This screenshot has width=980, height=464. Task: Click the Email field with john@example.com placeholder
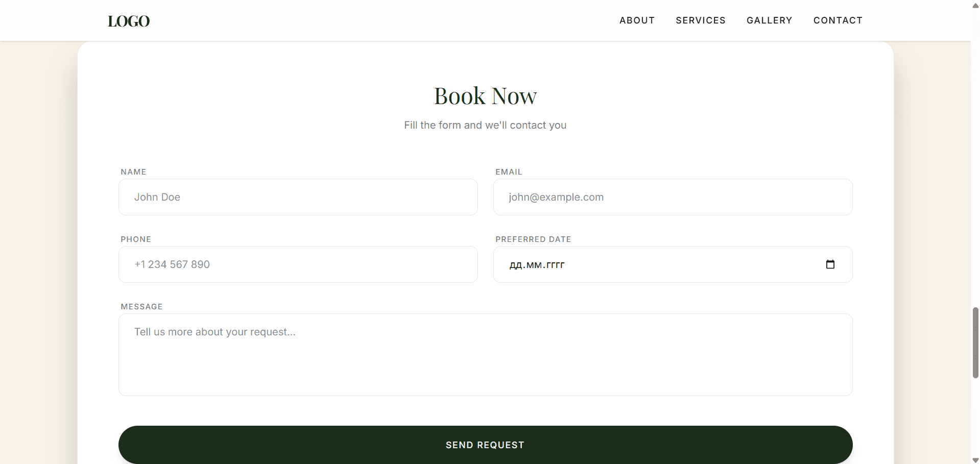(672, 197)
